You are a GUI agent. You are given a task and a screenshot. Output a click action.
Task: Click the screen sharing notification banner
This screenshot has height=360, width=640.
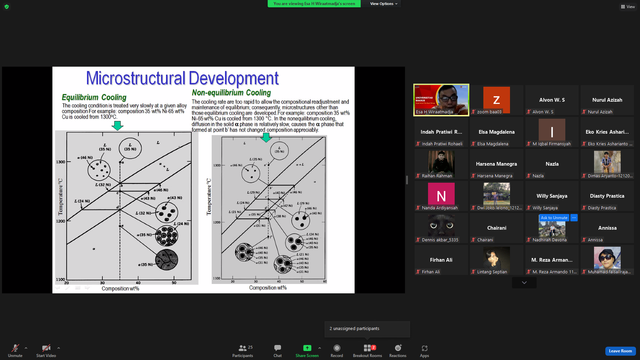(x=314, y=4)
